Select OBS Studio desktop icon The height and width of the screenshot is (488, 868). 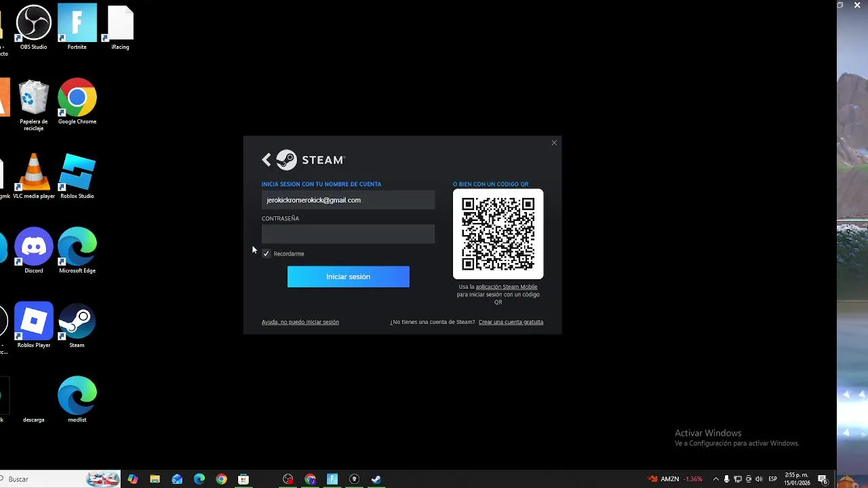click(33, 28)
